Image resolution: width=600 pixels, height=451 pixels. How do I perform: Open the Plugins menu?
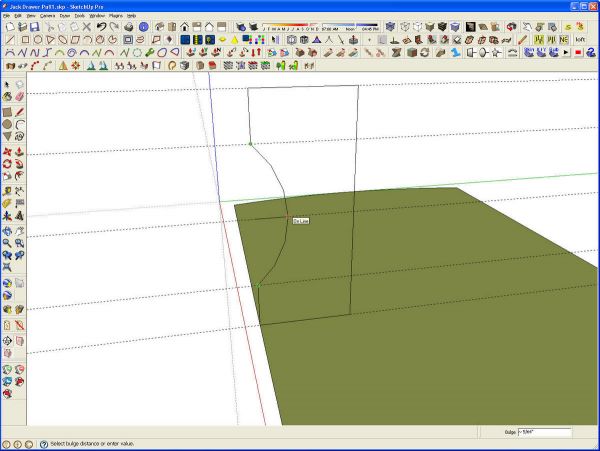(116, 16)
